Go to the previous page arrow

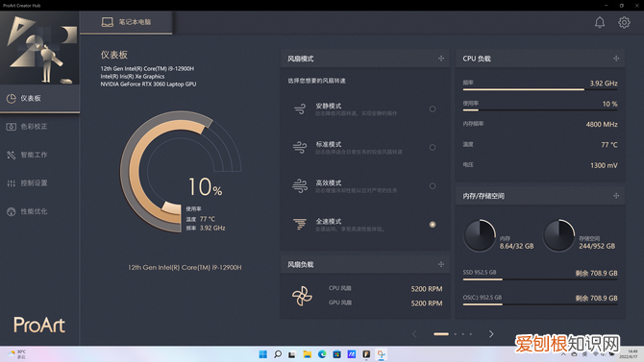click(414, 334)
